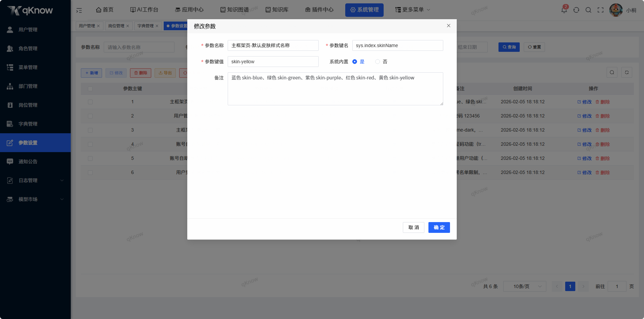Click the 取消 button
The height and width of the screenshot is (319, 644).
414,227
